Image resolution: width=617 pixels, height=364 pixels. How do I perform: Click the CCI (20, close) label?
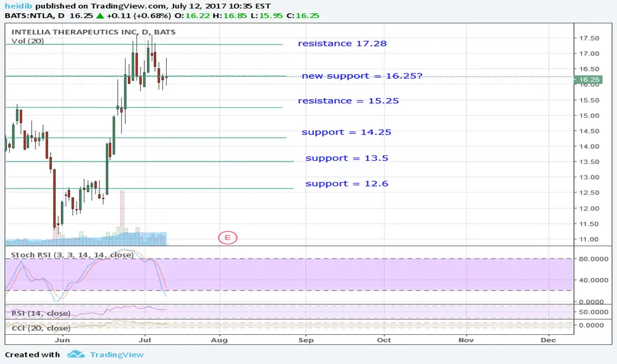pos(41,328)
